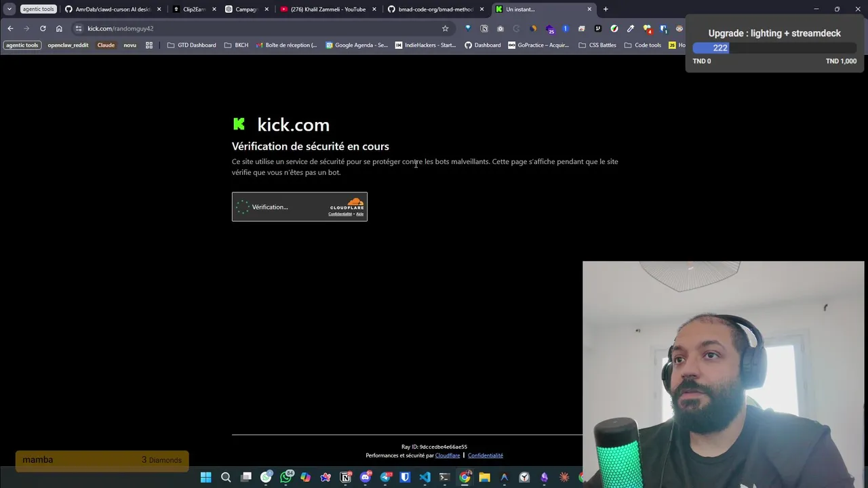Open WhatsApp with 84 badge in taskbar

(286, 477)
